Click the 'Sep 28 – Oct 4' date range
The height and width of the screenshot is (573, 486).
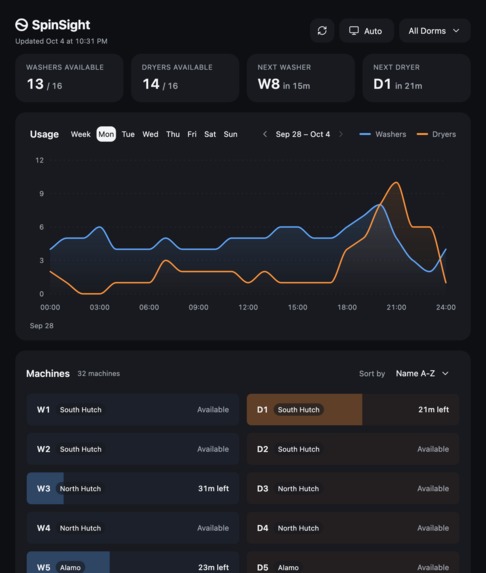coord(303,134)
